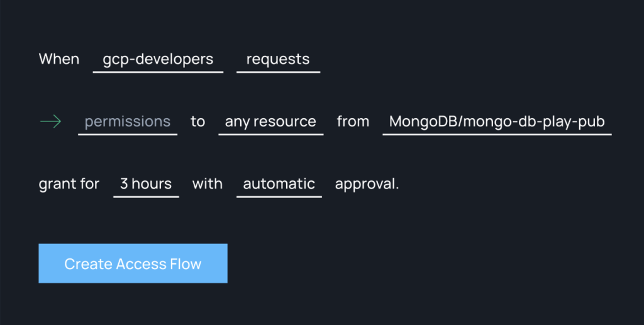The image size is (644, 325).
Task: Choose a different MongoDB/mongo-db-play-pub integration
Action: (x=497, y=123)
